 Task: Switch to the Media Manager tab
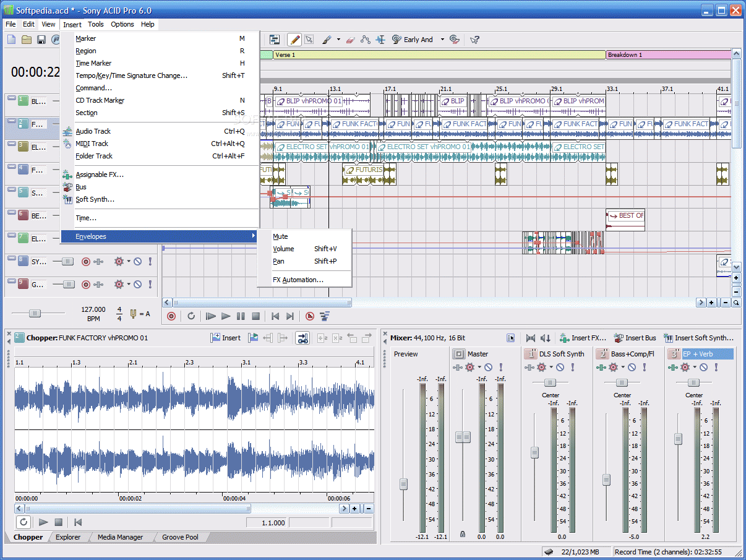pyautogui.click(x=120, y=537)
